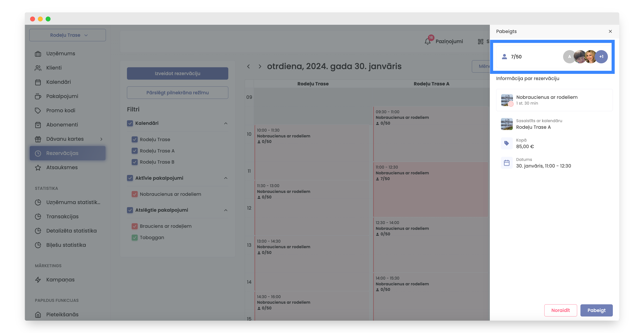The image size is (644, 333).
Task: Click the +1 participants avatar badge
Action: (601, 57)
